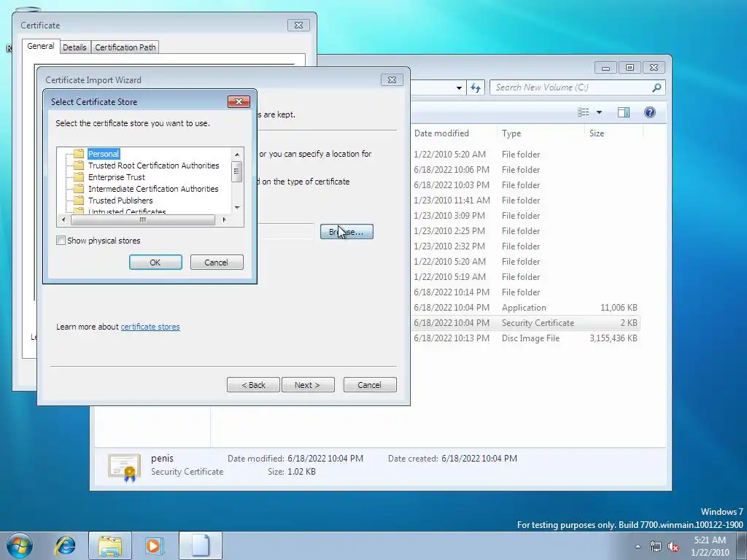The height and width of the screenshot is (560, 747).
Task: Open the network tray icon
Action: coord(656,547)
